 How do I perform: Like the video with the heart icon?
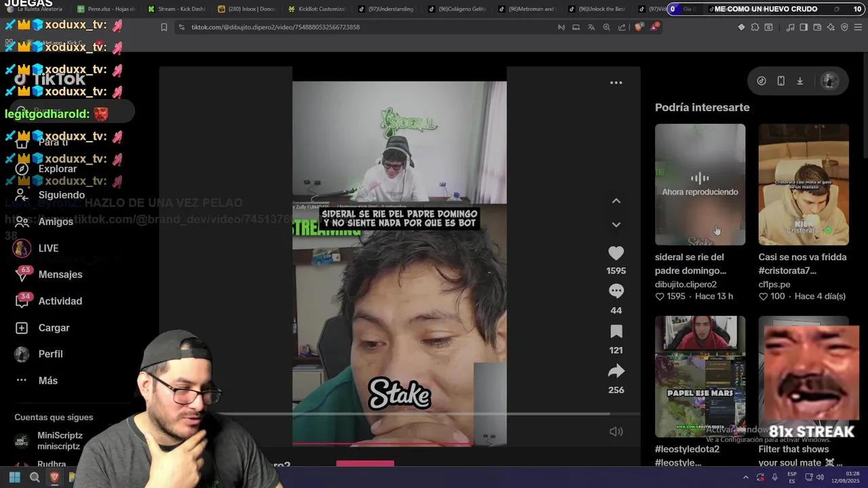[616, 253]
